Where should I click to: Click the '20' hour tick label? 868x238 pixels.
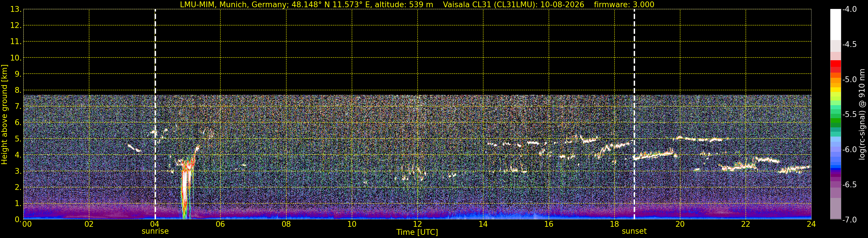(680, 224)
